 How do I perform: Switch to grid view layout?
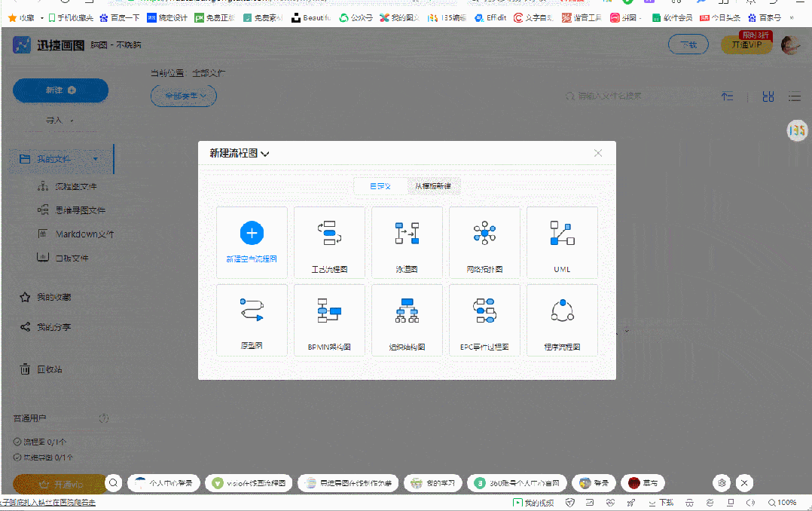point(768,96)
